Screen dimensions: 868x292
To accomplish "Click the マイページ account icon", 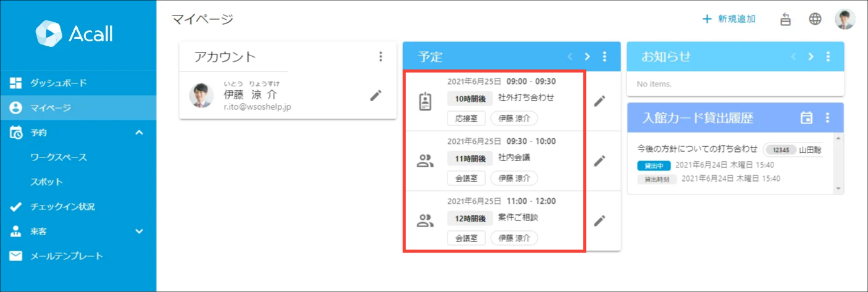I will click(x=16, y=107).
